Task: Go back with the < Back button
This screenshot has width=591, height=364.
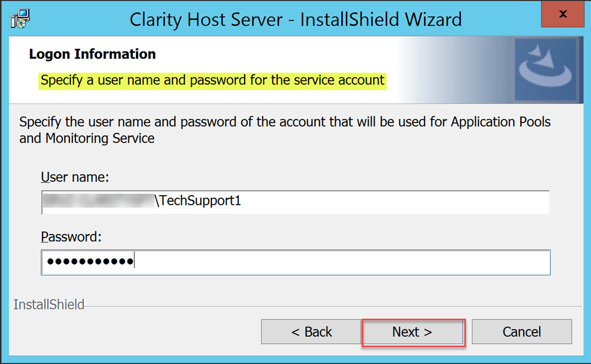Action: 311,332
